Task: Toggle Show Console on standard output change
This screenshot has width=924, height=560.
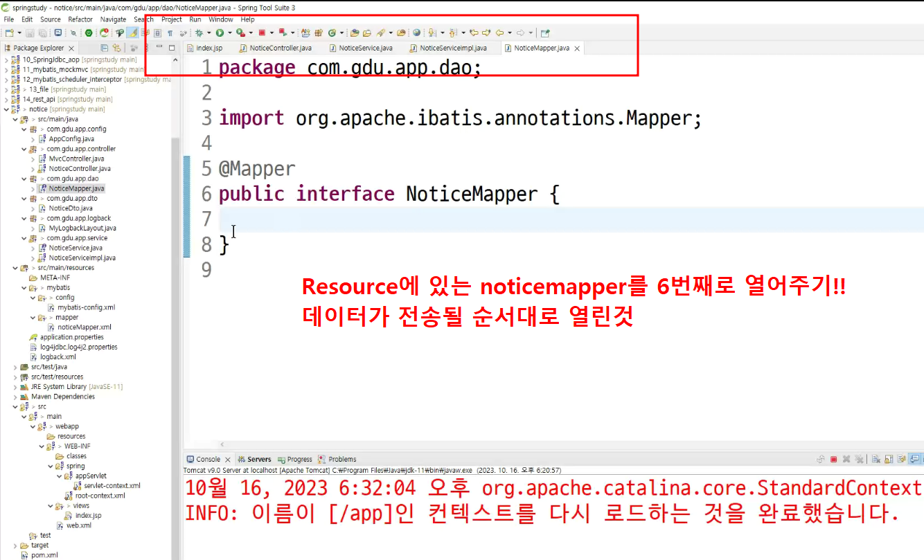Action: 914,459
